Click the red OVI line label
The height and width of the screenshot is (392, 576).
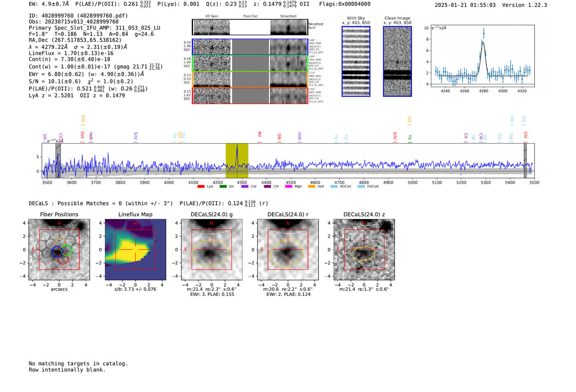point(82,135)
